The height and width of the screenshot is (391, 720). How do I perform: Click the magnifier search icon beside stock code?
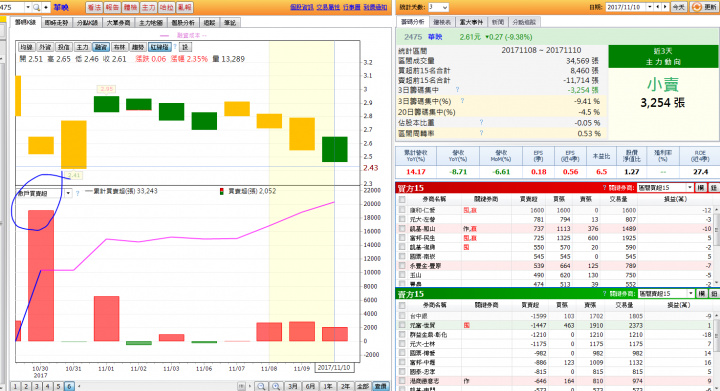pyautogui.click(x=36, y=7)
